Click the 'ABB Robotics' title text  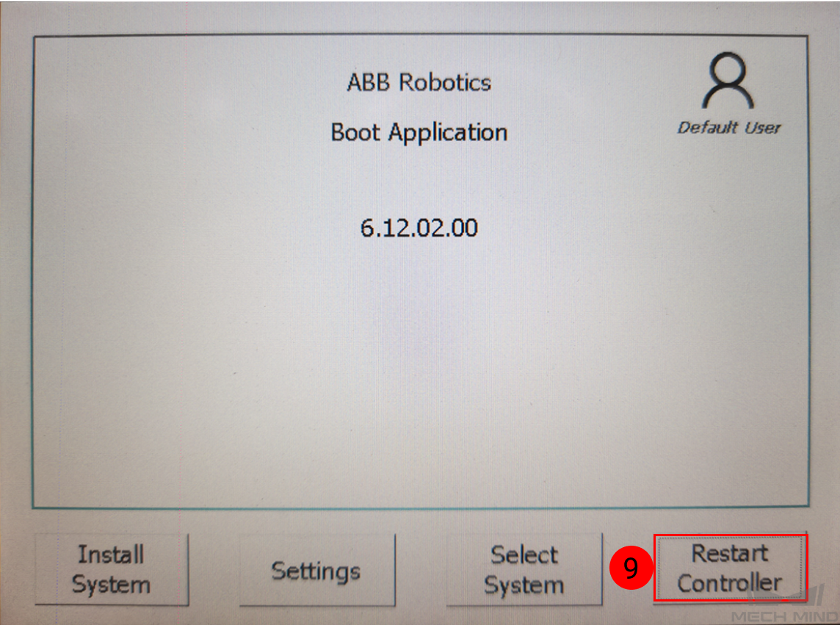[x=419, y=82]
